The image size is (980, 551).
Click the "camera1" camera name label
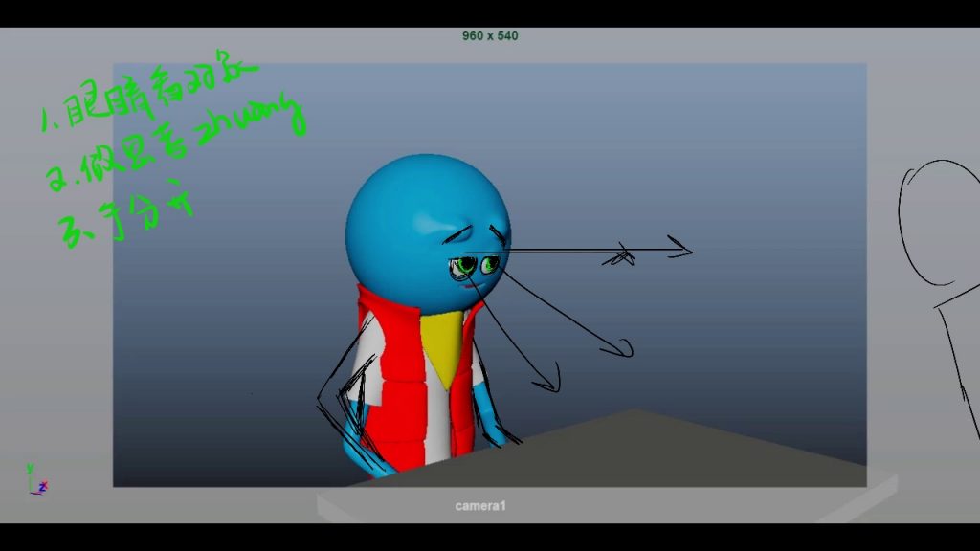(480, 506)
